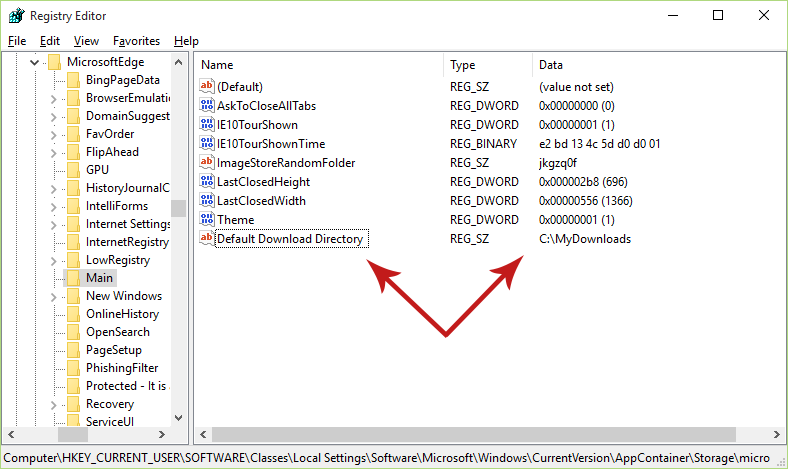Image resolution: width=788 pixels, height=469 pixels.
Task: Click the PhishingFilter folder icon
Action: tap(73, 368)
